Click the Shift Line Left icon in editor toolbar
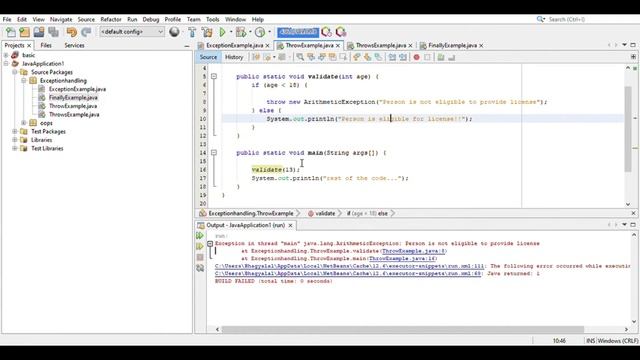This screenshot has height=360, width=640. (392, 57)
